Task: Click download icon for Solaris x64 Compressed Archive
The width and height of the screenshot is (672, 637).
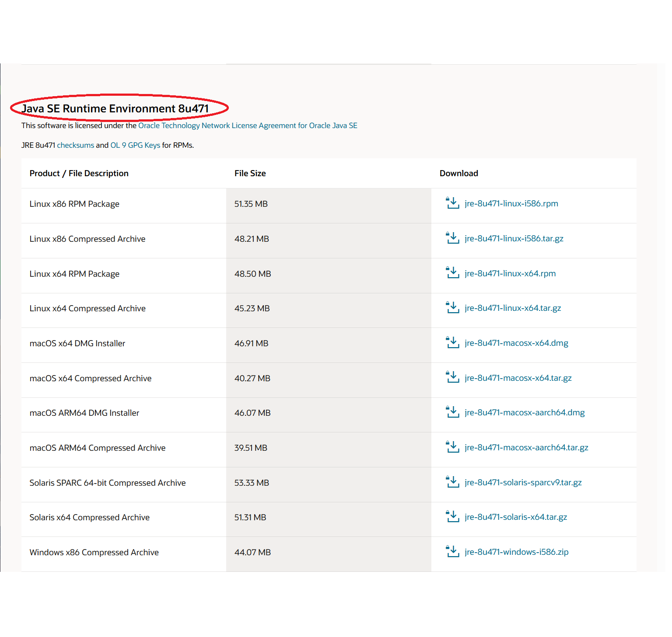Action: [x=452, y=517]
